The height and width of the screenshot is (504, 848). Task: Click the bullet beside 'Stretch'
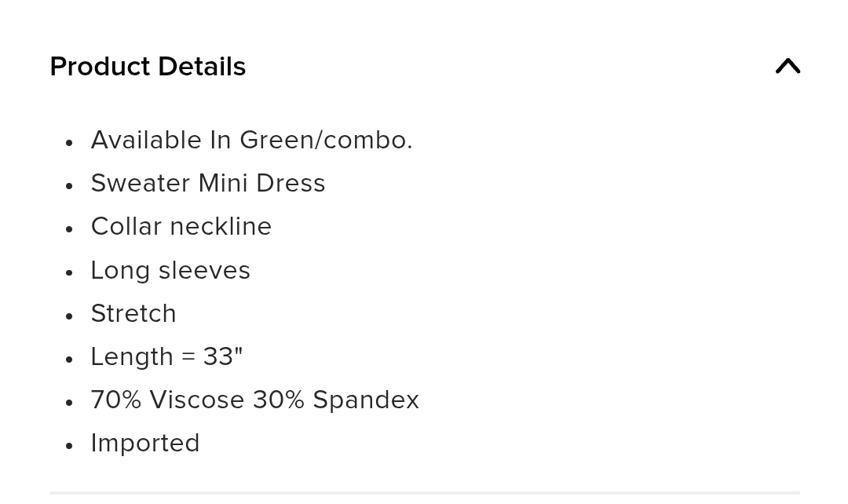pyautogui.click(x=68, y=316)
